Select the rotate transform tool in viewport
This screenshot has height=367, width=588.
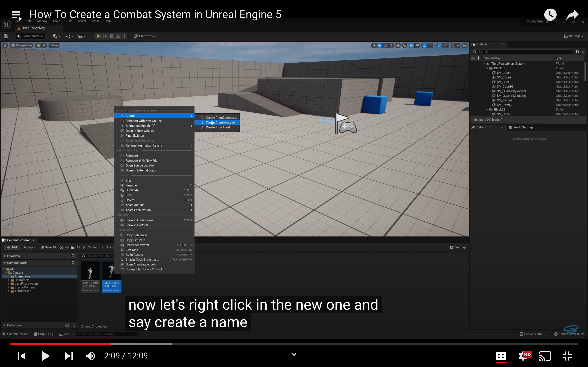(x=385, y=45)
